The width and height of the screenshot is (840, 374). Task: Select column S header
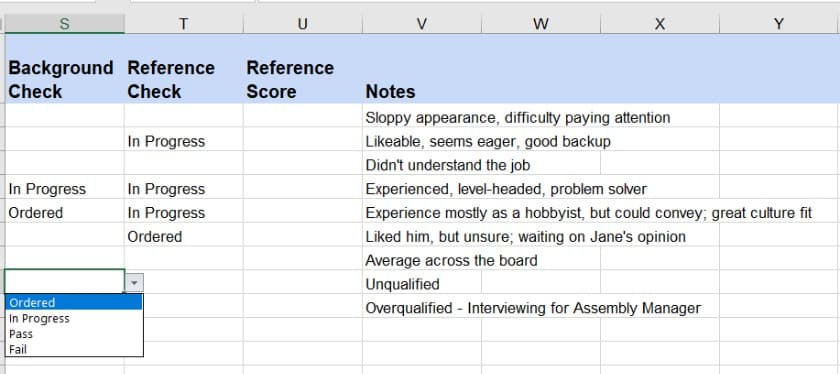(64, 24)
